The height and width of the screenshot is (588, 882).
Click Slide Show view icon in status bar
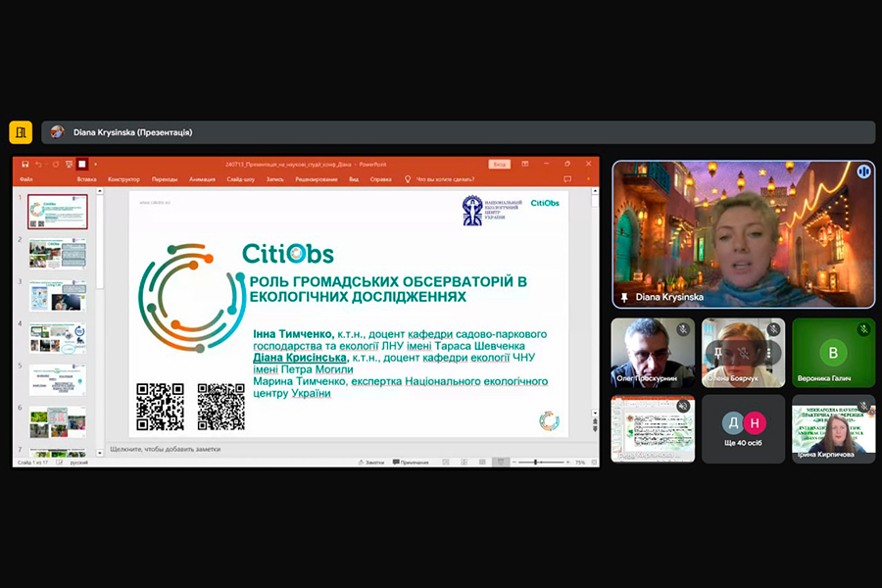point(500,463)
